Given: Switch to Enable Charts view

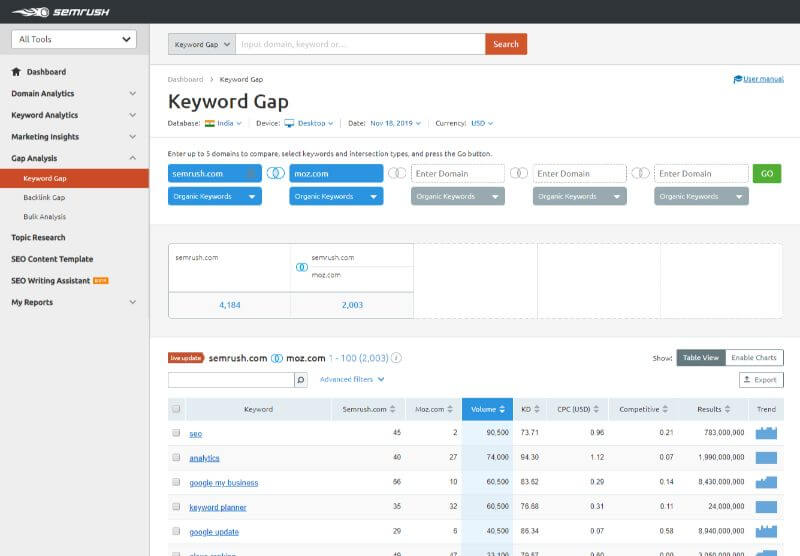Looking at the screenshot, I should (754, 358).
